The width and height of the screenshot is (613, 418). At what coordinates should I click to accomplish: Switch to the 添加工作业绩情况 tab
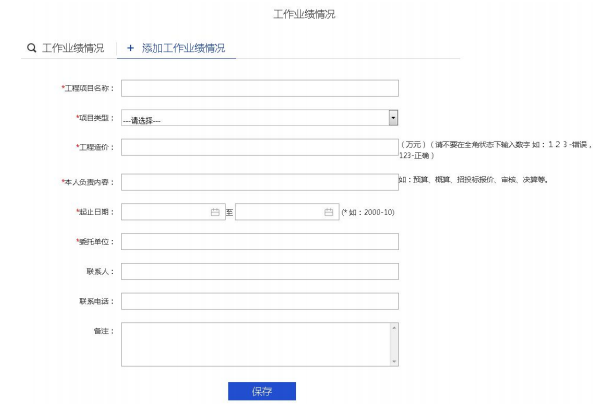point(183,48)
